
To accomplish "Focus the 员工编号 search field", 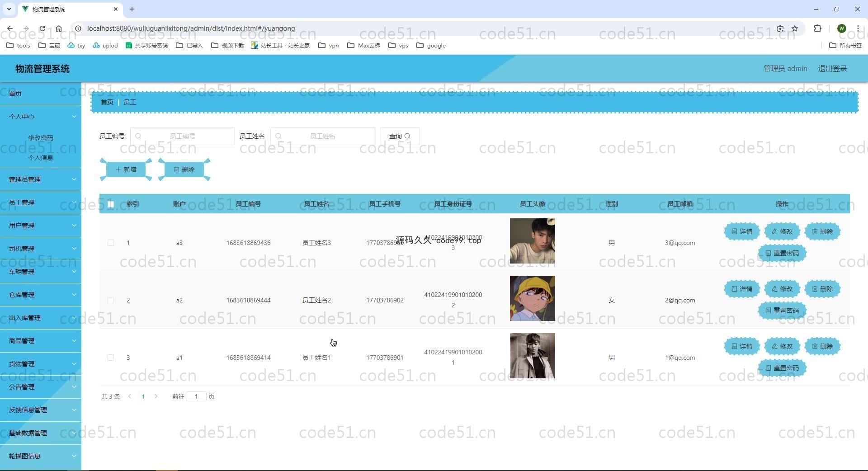I will click(183, 136).
